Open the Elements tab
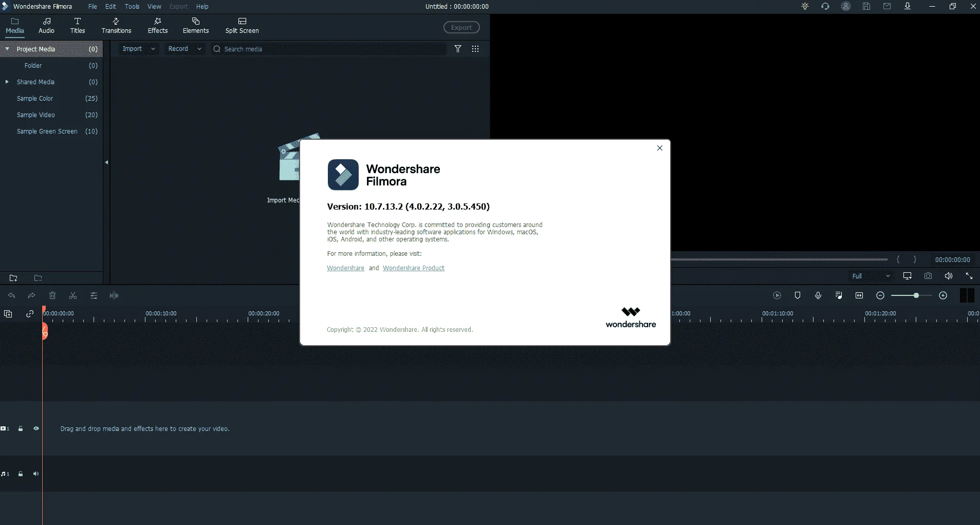This screenshot has height=525, width=980. [196, 26]
